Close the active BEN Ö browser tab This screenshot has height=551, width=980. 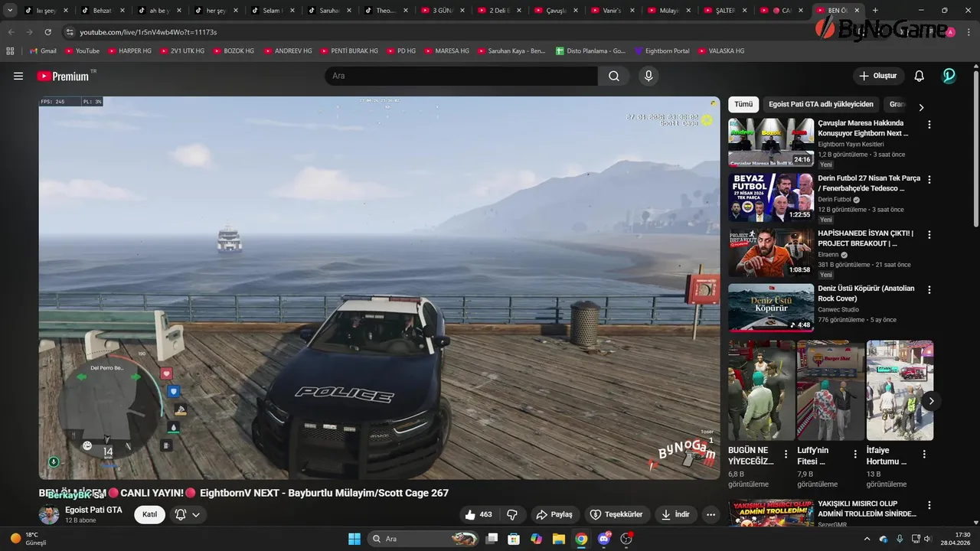click(x=857, y=11)
